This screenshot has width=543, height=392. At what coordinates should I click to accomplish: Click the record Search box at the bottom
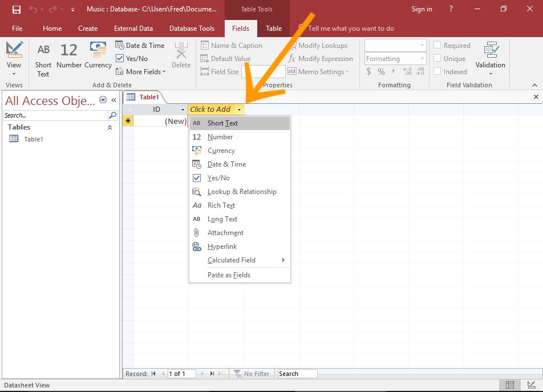pos(297,373)
